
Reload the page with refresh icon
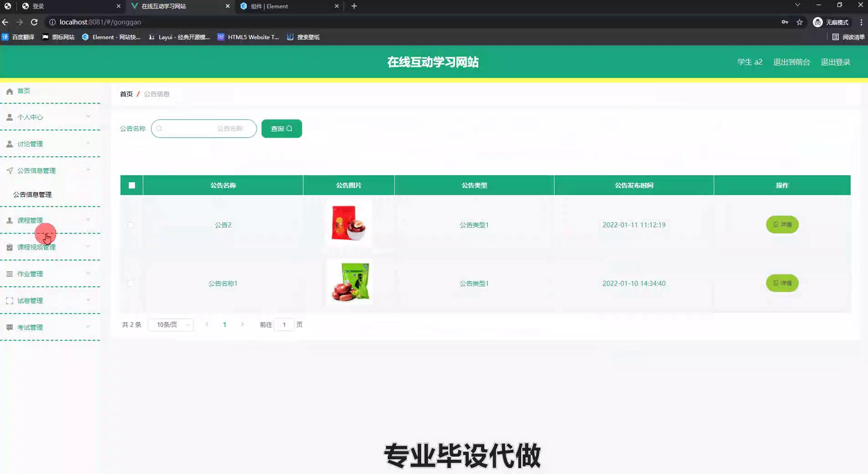pyautogui.click(x=34, y=22)
